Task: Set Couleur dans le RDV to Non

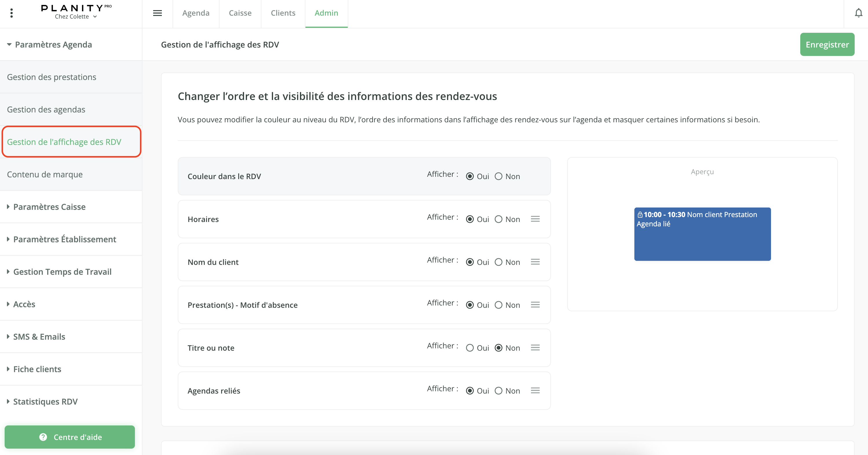Action: point(498,176)
